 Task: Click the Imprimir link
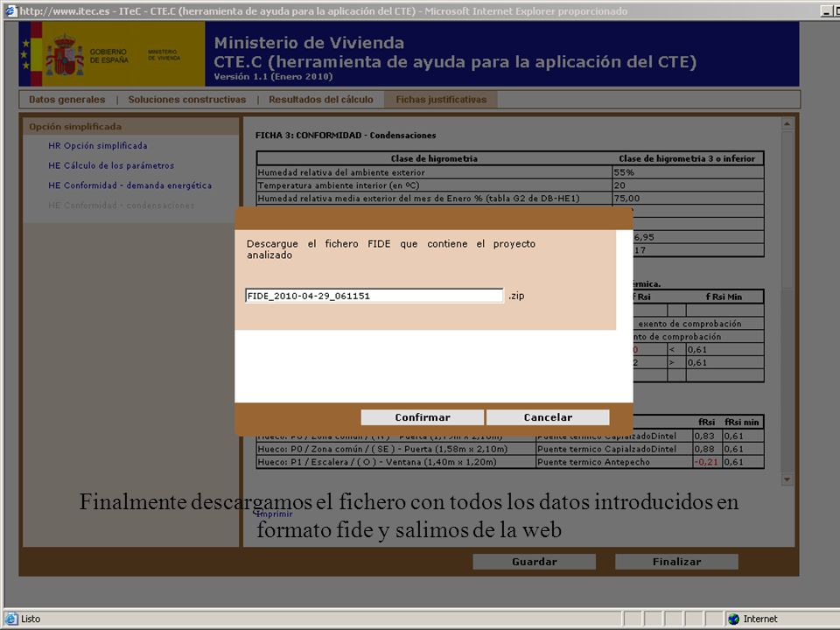point(274,514)
